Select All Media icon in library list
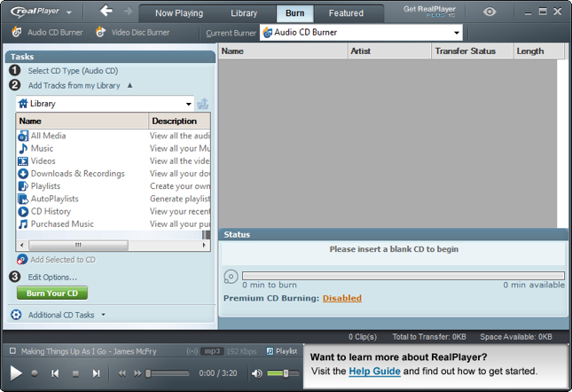 point(23,136)
